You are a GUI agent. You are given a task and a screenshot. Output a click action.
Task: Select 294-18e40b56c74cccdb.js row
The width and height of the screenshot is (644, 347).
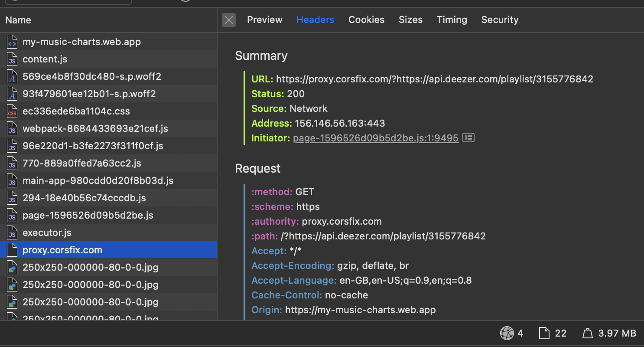(108, 198)
